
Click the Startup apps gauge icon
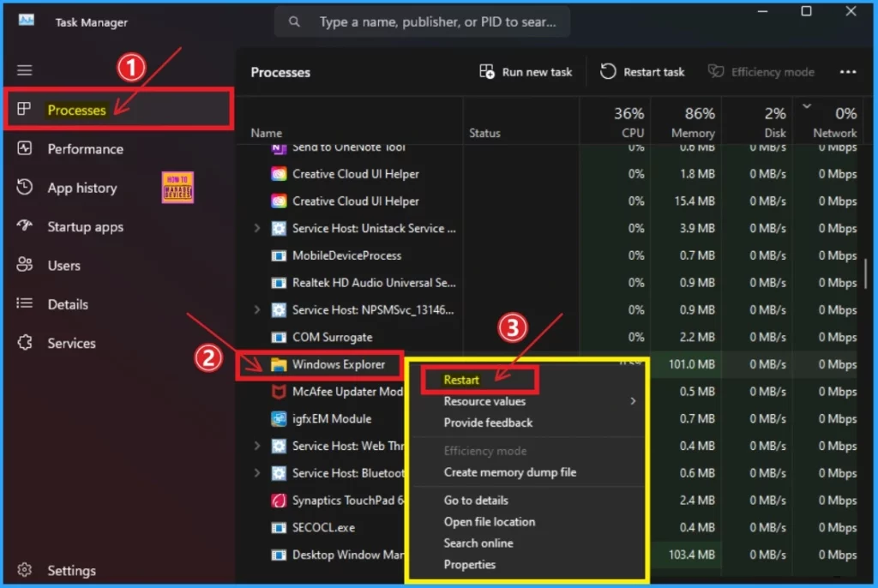click(24, 225)
